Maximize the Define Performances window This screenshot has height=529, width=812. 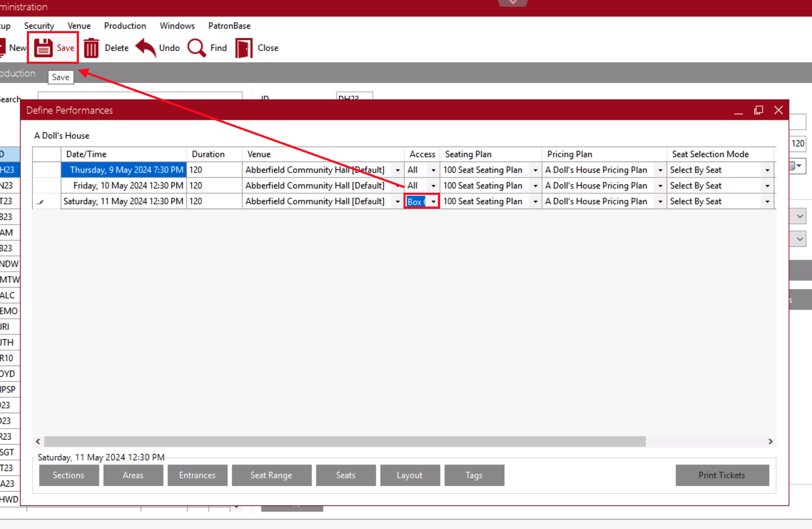758,110
